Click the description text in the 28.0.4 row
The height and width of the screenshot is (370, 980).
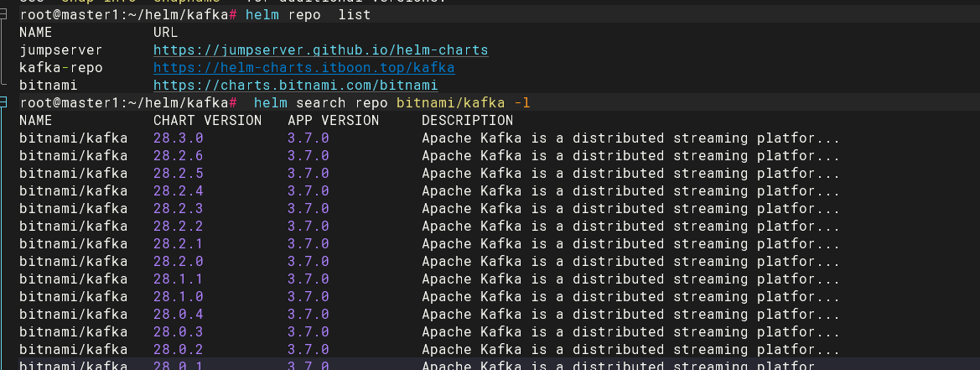[630, 315]
